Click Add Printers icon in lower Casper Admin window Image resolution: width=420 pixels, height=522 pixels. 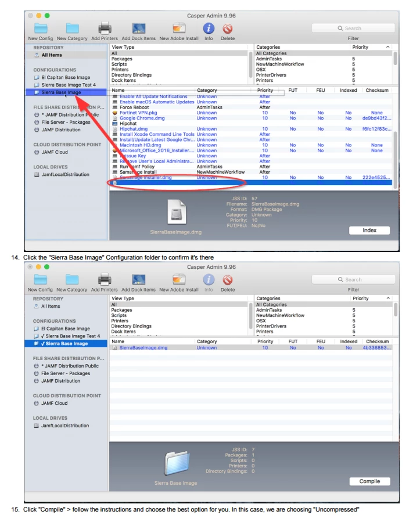pyautogui.click(x=104, y=279)
